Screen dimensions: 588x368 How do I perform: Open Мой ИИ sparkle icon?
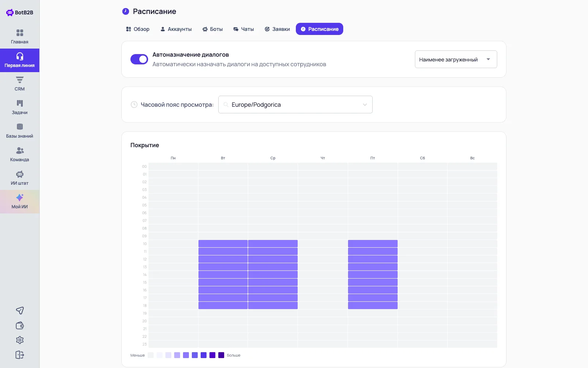pos(20,198)
